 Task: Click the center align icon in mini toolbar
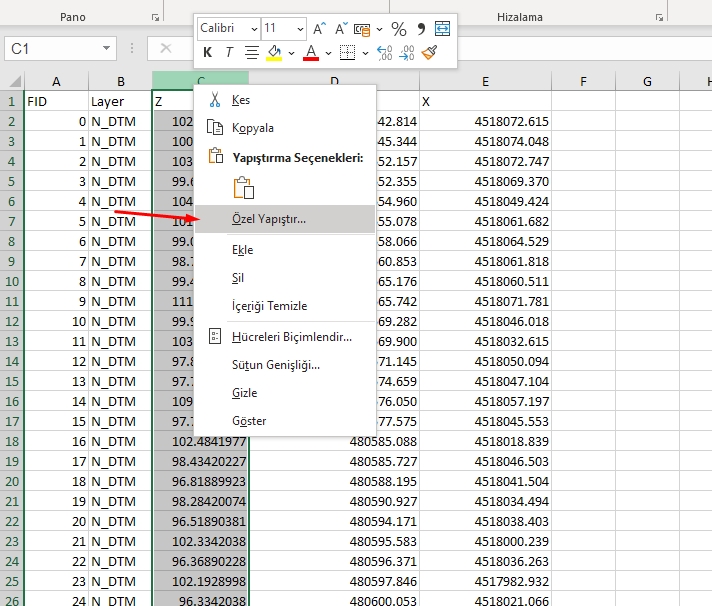coord(252,53)
